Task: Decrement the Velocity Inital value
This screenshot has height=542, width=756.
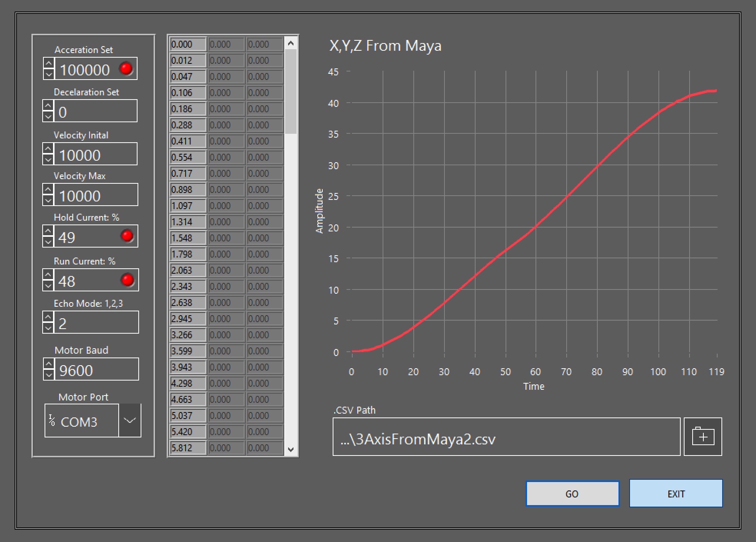Action: (x=48, y=159)
